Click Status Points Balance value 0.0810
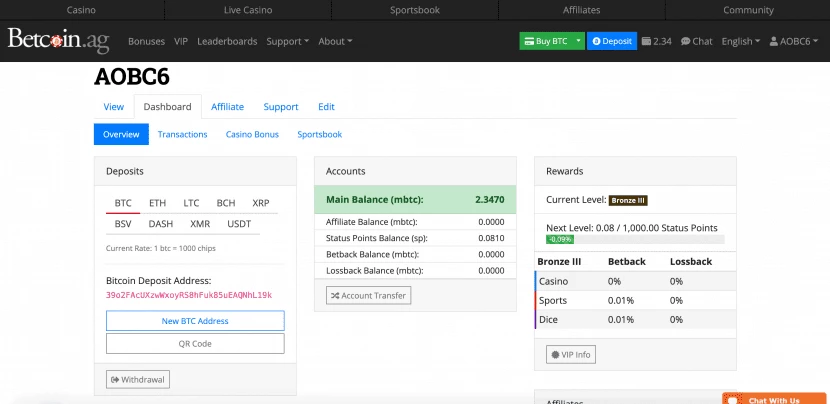The width and height of the screenshot is (830, 404). tap(491, 238)
